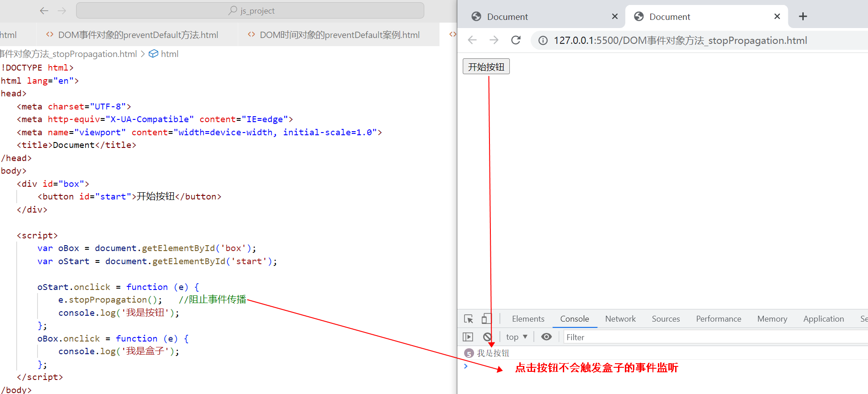Viewport: 868px width, 394px height.
Task: Click the meta viewport code line
Action: (x=199, y=133)
